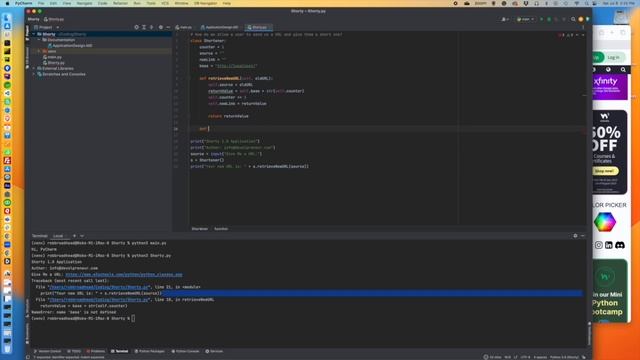Run the current configuration with green play icon
This screenshot has width=640, height=360.
tap(542, 19)
